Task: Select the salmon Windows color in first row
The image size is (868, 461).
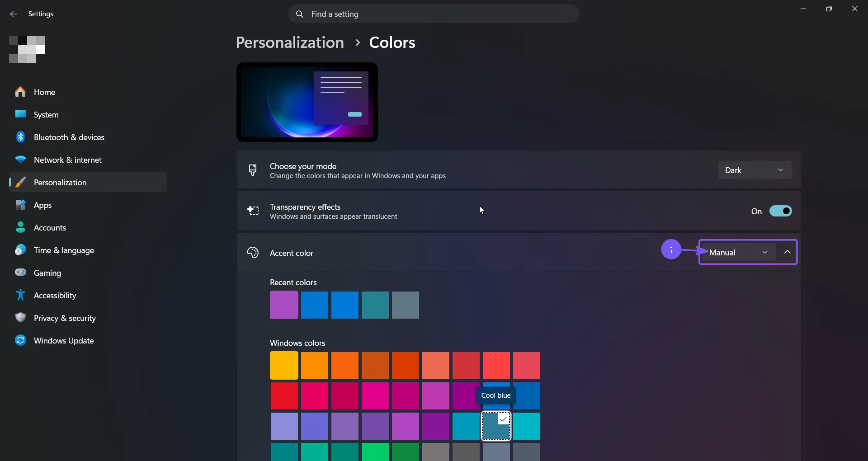Action: [x=436, y=366]
